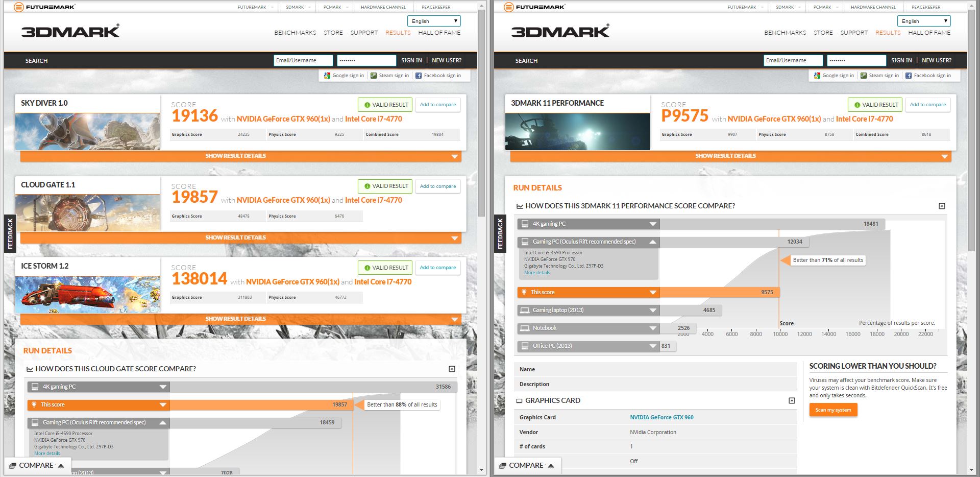Collapse the Cloud Gate score compare section
The image size is (980, 477).
452,369
